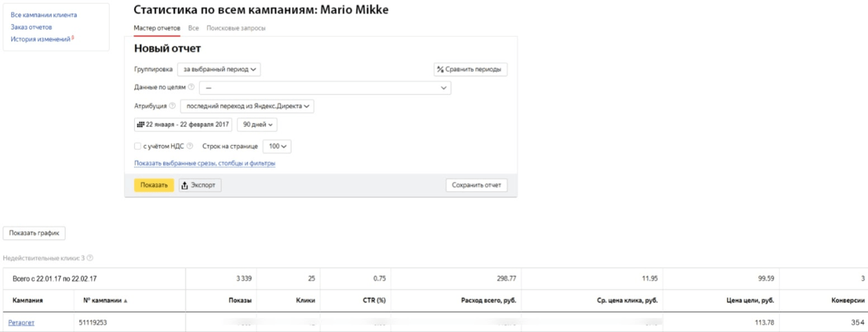
Task: Open the Ретаргет campaign link
Action: (x=21, y=322)
